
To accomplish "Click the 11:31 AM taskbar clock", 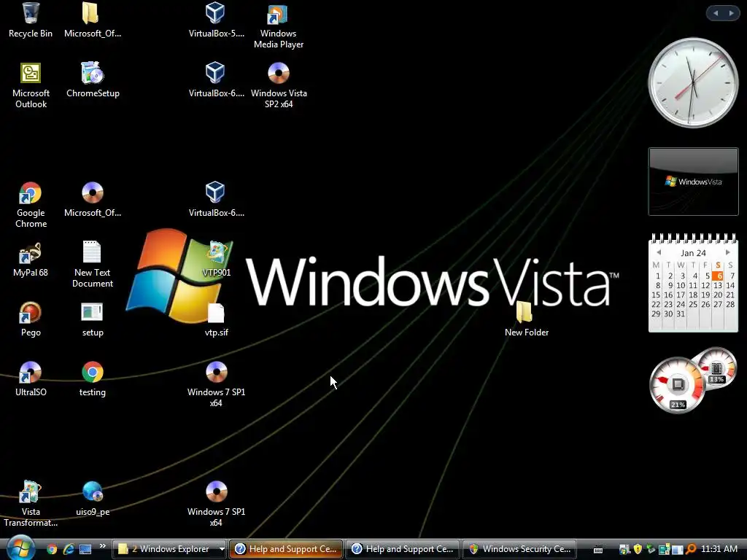I will coord(719,549).
